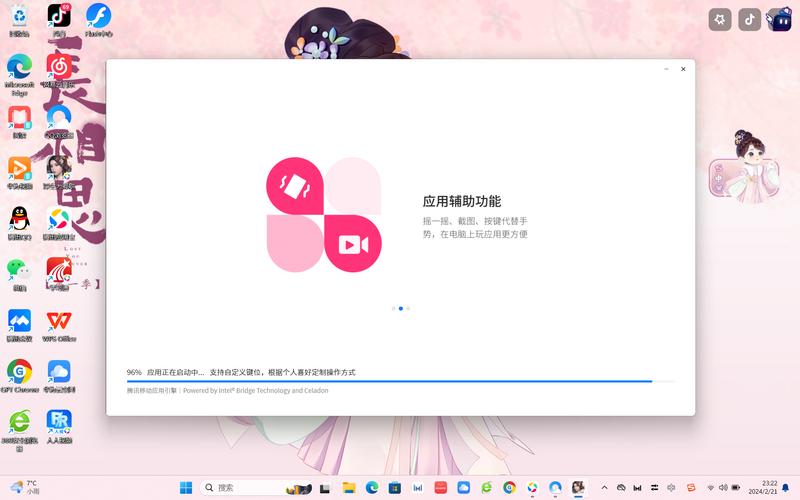The width and height of the screenshot is (800, 500).
Task: Click the taskbar search box
Action: click(x=255, y=488)
